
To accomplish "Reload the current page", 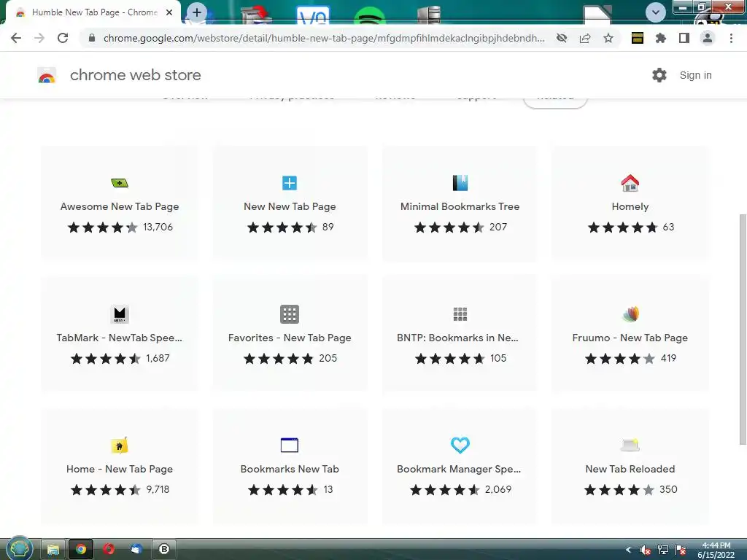I will [x=63, y=38].
